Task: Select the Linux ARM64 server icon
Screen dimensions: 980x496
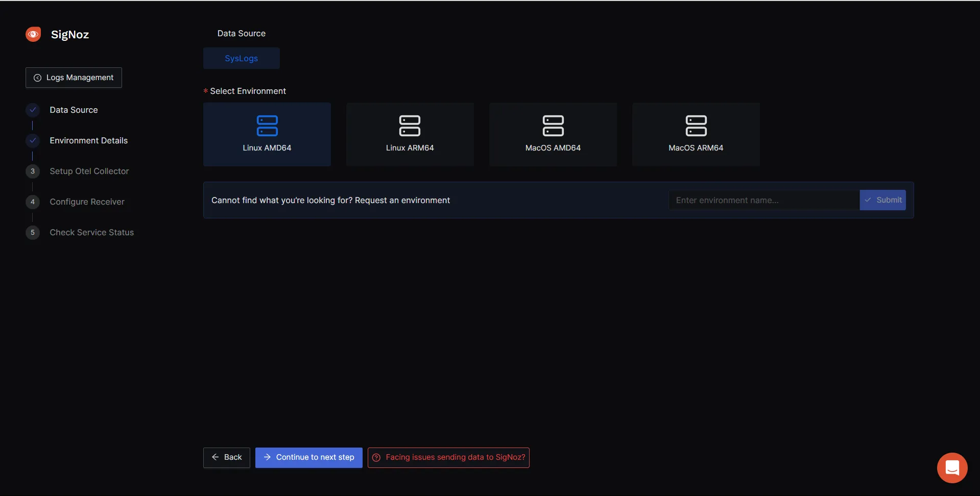Action: coord(410,126)
